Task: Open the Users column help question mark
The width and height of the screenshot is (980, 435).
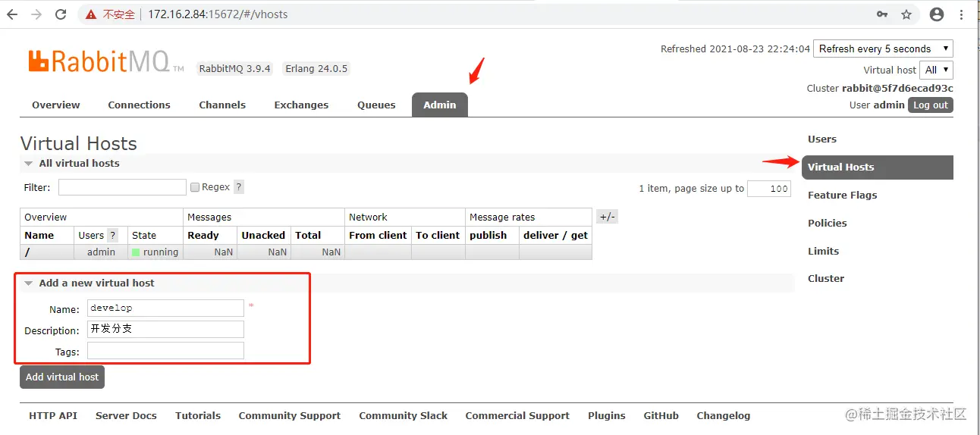Action: pyautogui.click(x=113, y=235)
